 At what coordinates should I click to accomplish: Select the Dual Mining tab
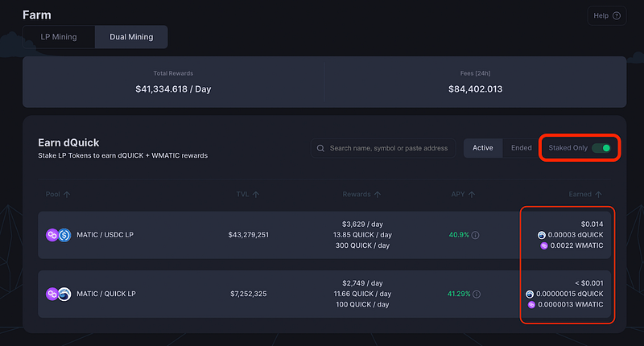(131, 37)
